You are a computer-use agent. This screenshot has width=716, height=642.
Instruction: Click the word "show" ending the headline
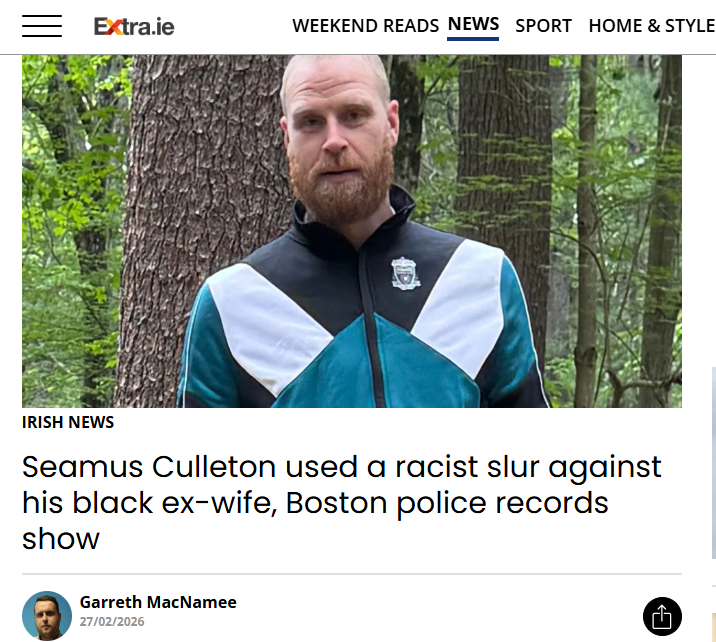(x=61, y=539)
